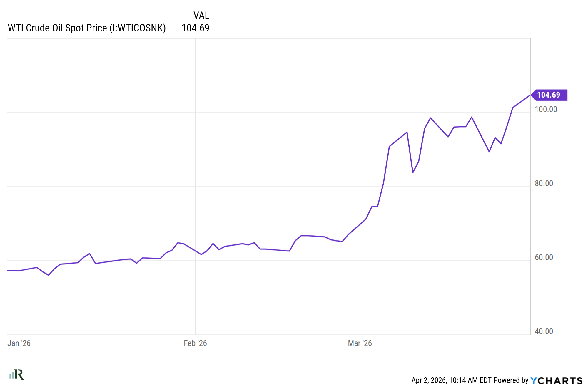Click the "Powered by" text
Screen dimensions: 588x389
tap(511, 380)
